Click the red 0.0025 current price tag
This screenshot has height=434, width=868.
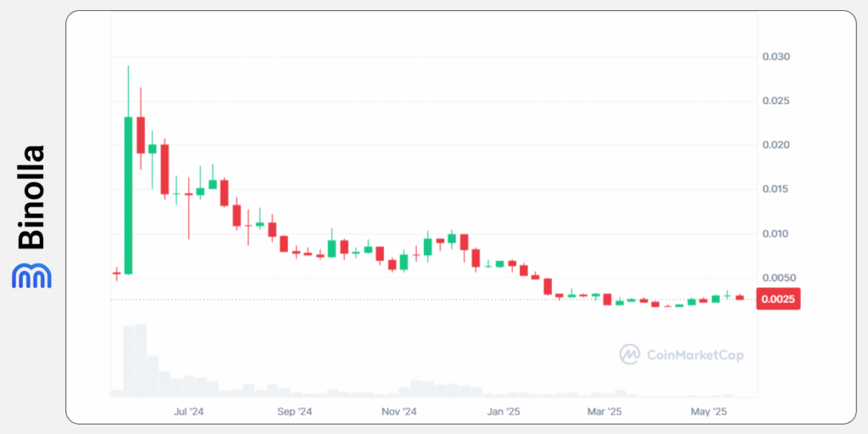780,299
